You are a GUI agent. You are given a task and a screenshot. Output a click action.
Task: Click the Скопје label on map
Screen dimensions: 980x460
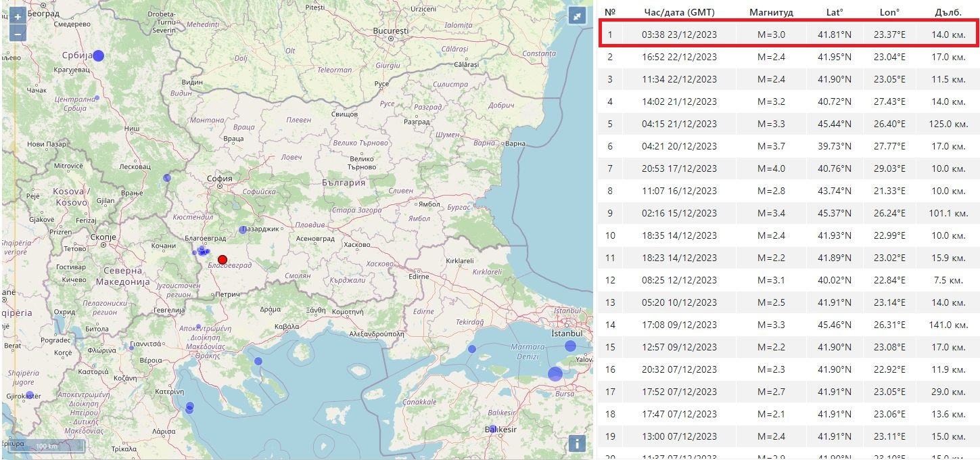(x=103, y=238)
